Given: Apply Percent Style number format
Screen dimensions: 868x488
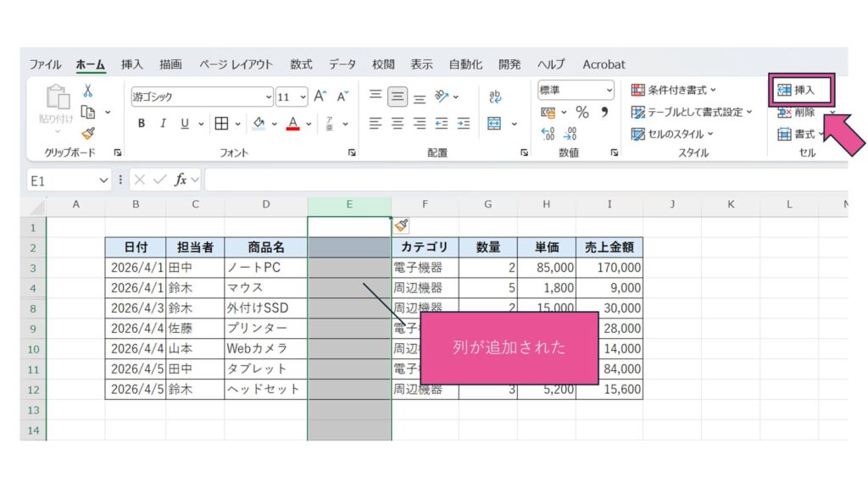Looking at the screenshot, I should (582, 112).
